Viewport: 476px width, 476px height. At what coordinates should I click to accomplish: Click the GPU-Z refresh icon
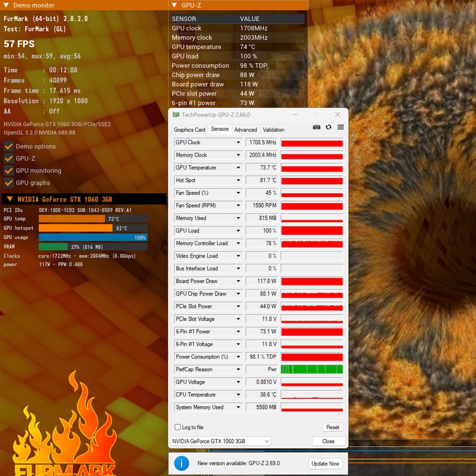(329, 127)
